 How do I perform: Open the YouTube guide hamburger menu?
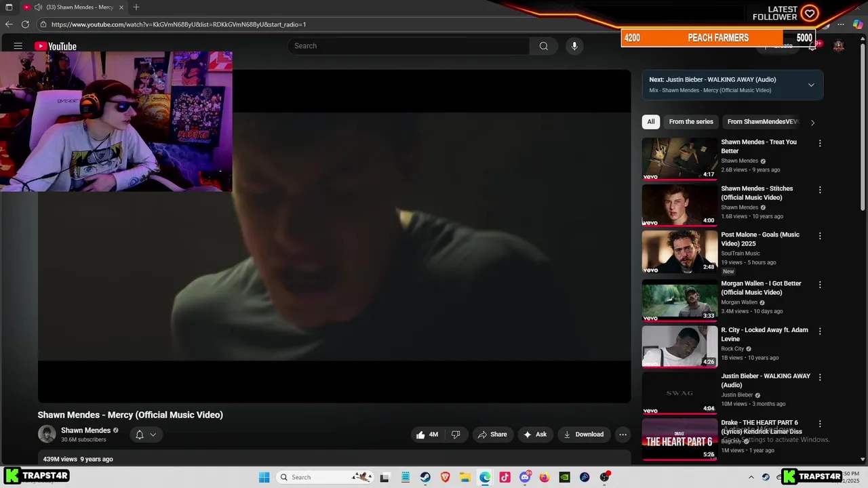18,46
